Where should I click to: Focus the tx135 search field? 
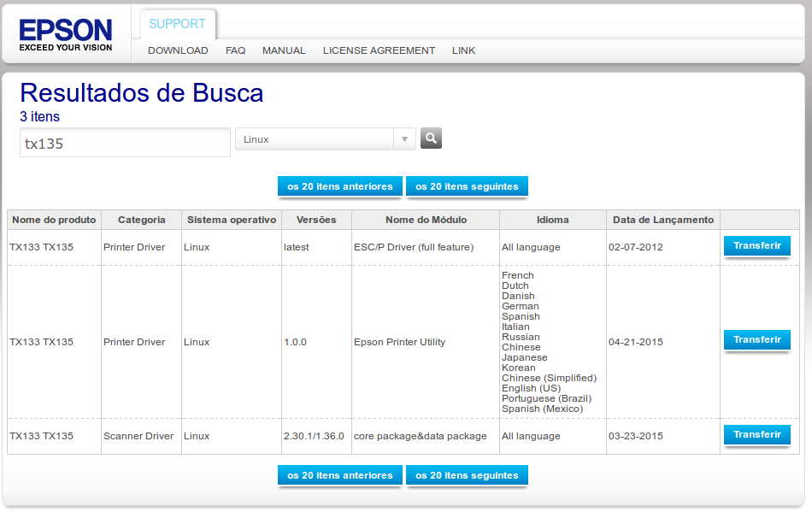[125, 143]
